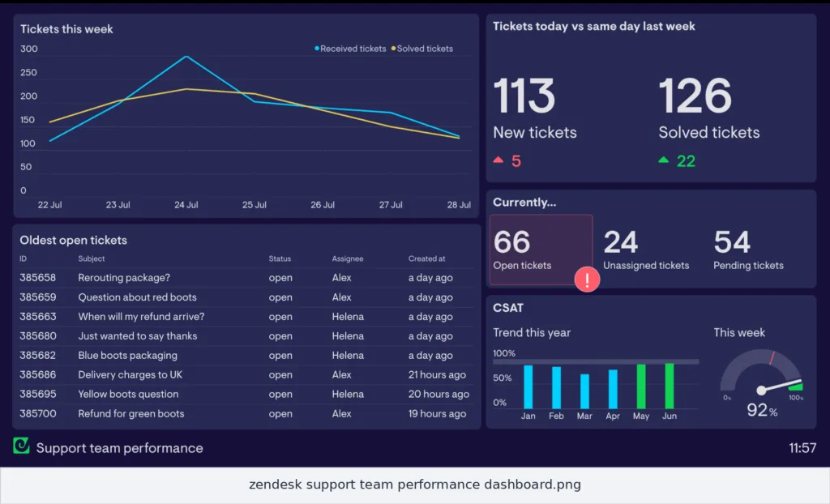Image resolution: width=830 pixels, height=504 pixels.
Task: Select the Solved tickets legend dot
Action: pos(393,48)
